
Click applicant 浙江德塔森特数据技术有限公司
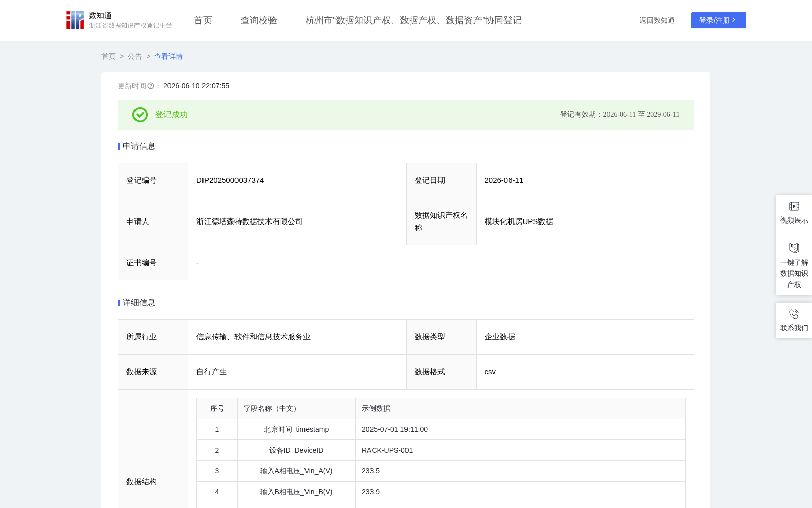(249, 221)
